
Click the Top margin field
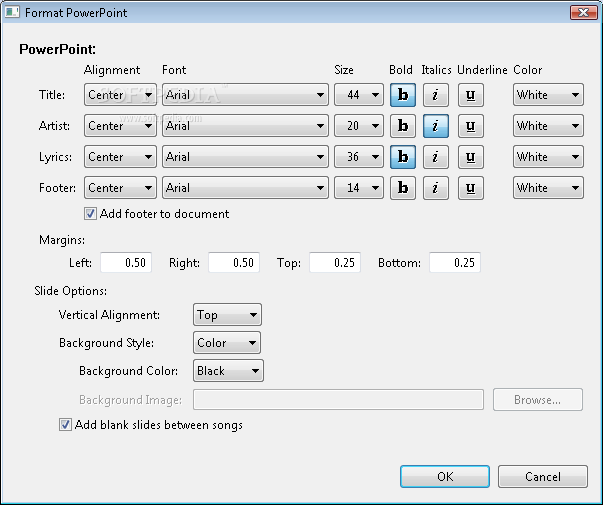pyautogui.click(x=335, y=263)
